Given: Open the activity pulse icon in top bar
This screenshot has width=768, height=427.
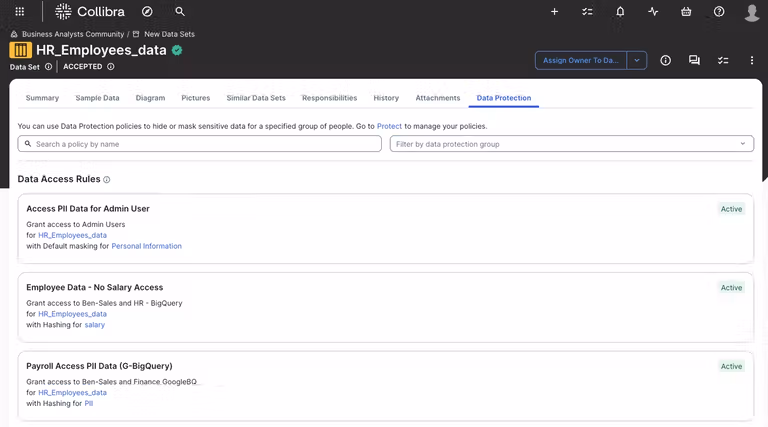Looking at the screenshot, I should pos(653,12).
